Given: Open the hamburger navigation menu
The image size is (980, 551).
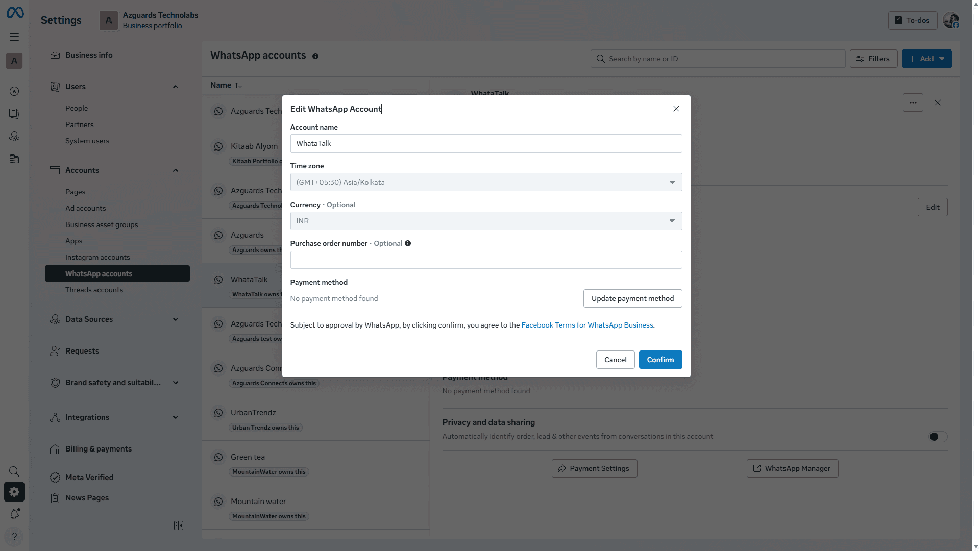Looking at the screenshot, I should coord(14,37).
